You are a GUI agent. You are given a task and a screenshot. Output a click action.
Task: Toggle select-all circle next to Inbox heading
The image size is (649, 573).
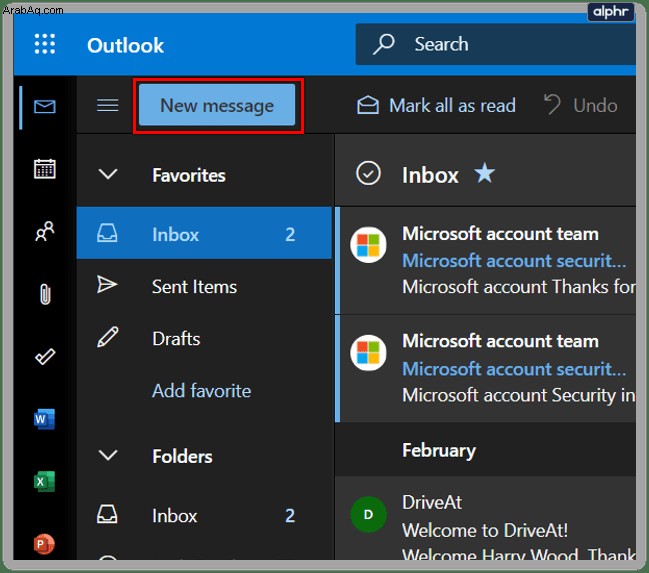[x=368, y=173]
